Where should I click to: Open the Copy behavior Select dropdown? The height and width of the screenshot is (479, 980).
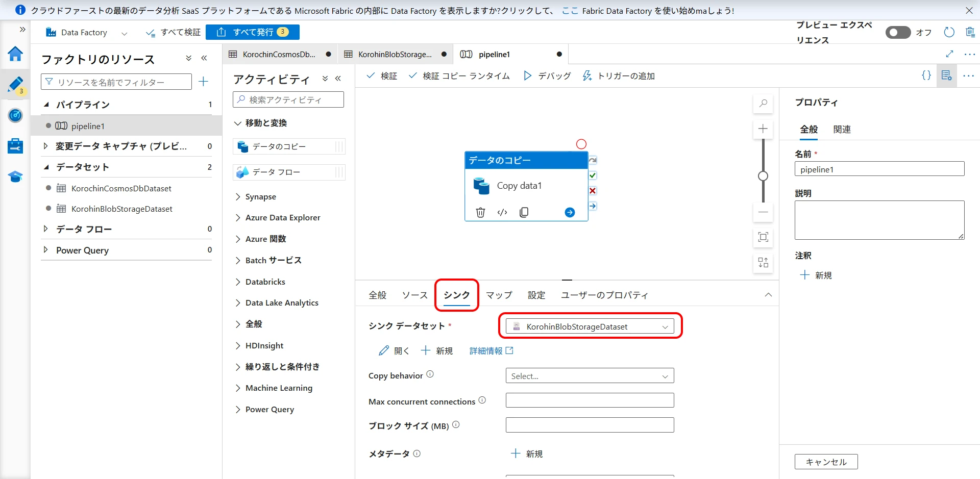point(590,376)
